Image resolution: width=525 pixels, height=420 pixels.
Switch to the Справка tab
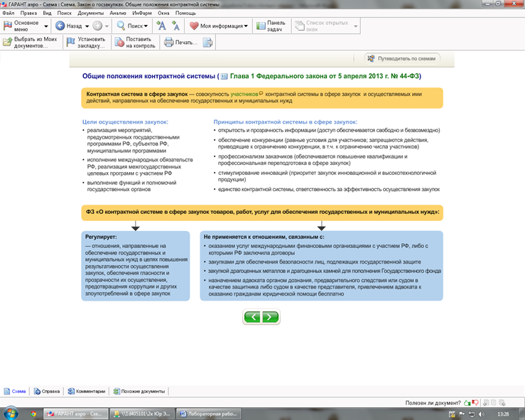pyautogui.click(x=47, y=391)
